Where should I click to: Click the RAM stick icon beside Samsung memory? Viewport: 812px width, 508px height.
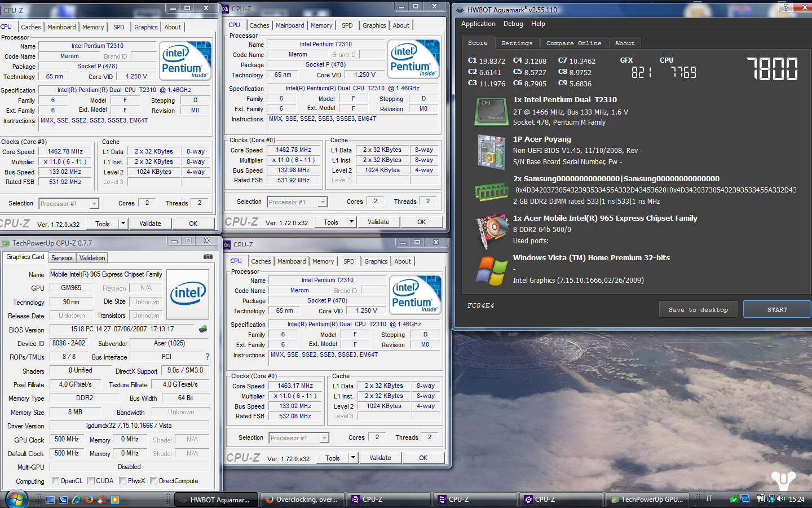coord(491,192)
